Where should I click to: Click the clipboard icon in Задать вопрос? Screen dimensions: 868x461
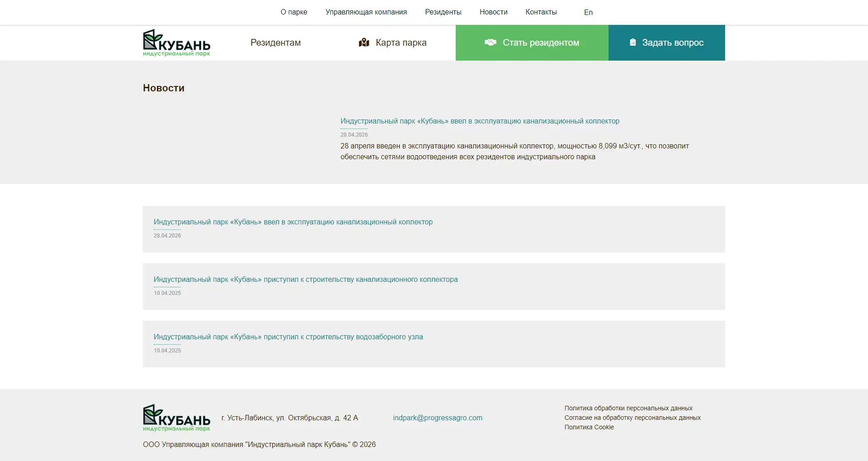[633, 42]
